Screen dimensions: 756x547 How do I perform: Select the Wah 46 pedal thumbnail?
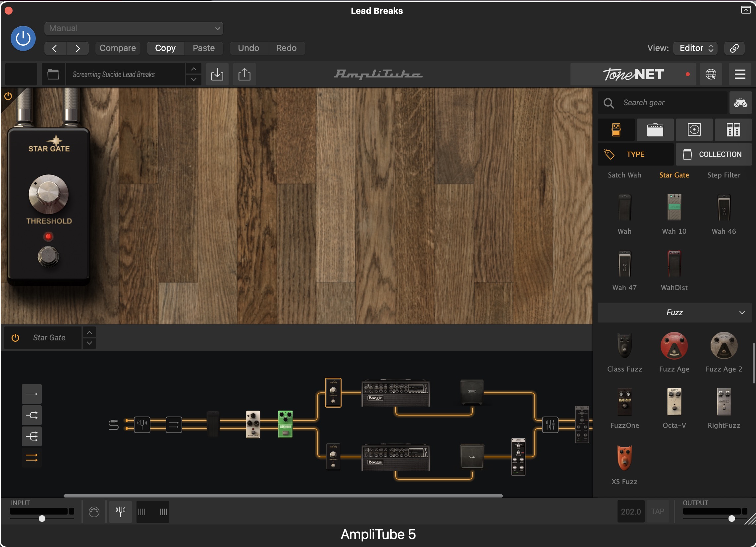724,208
